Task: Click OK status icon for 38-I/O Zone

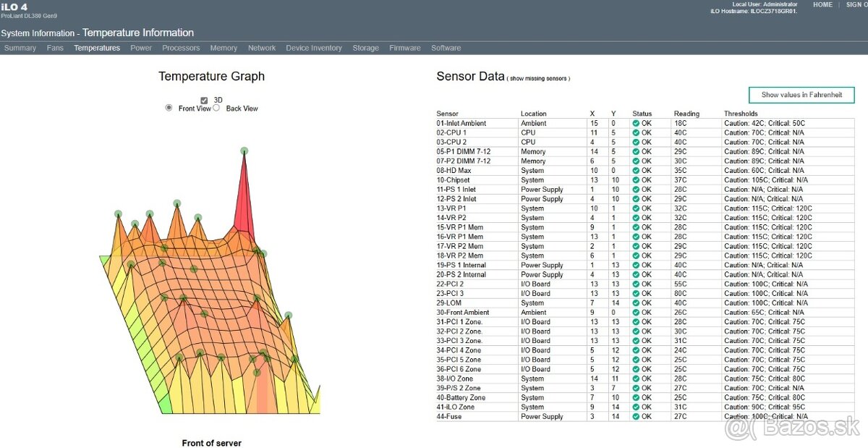Action: pos(636,379)
